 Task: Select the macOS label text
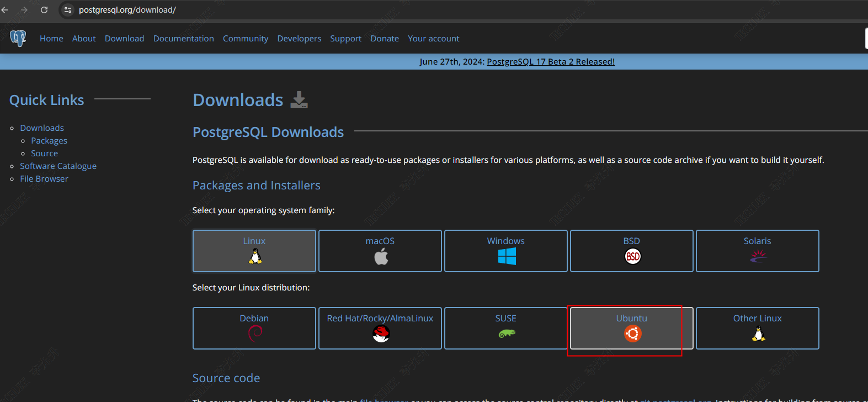pyautogui.click(x=380, y=241)
